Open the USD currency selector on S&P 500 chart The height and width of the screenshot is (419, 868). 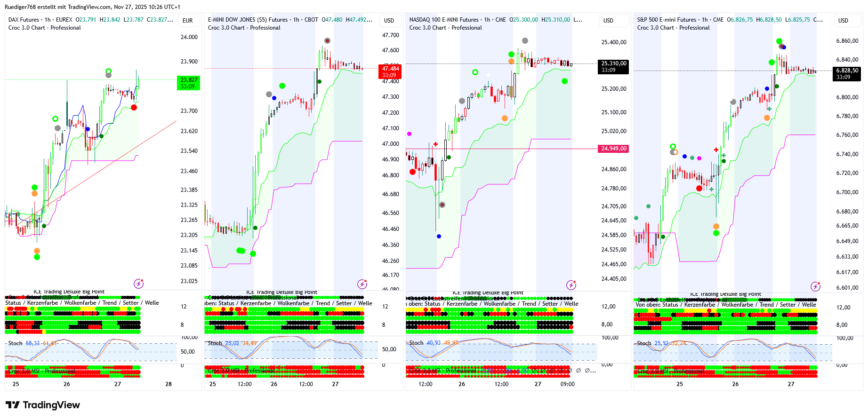point(843,21)
